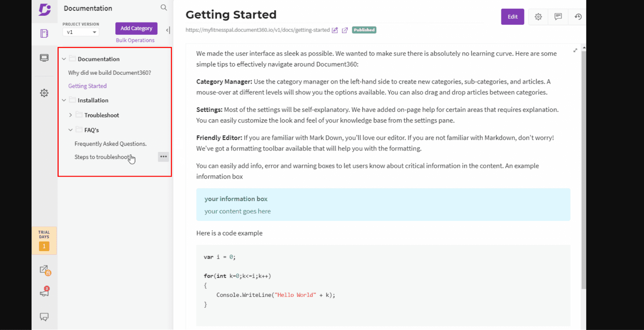
Task: Collapse the category panel with the arrow icon
Action: click(x=168, y=30)
